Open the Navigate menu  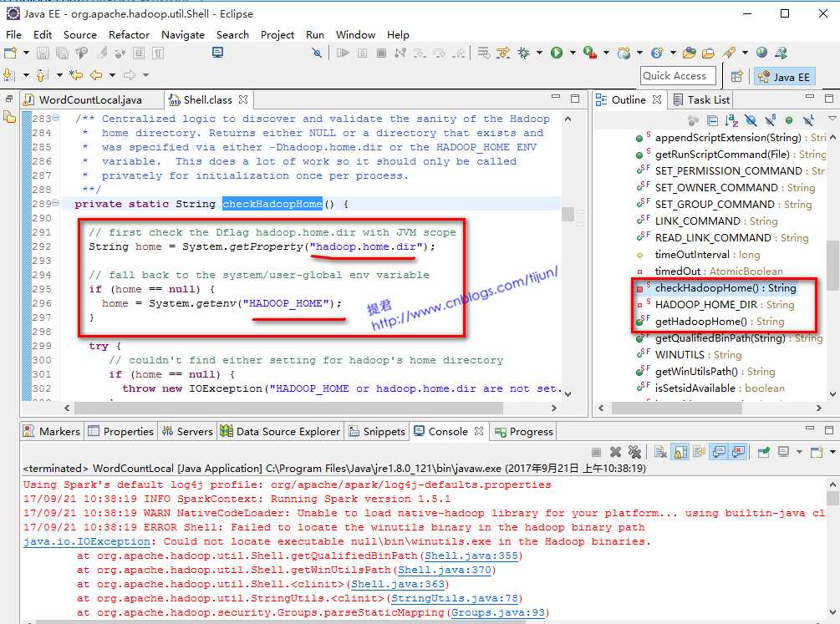183,35
